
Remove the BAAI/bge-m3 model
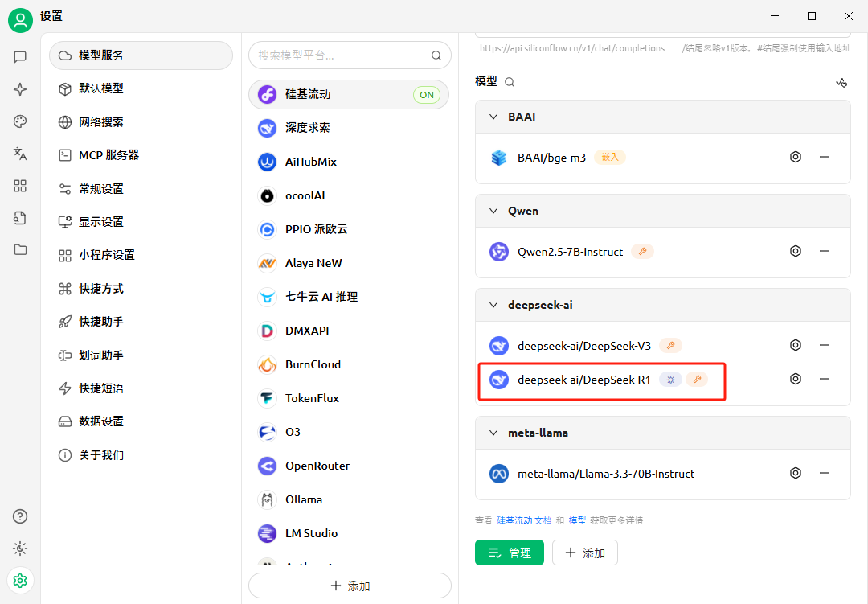point(825,157)
